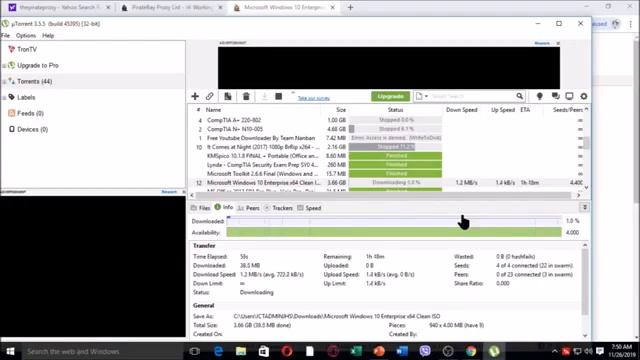Click the green Availability bar
The height and width of the screenshot is (360, 640).
point(394,232)
